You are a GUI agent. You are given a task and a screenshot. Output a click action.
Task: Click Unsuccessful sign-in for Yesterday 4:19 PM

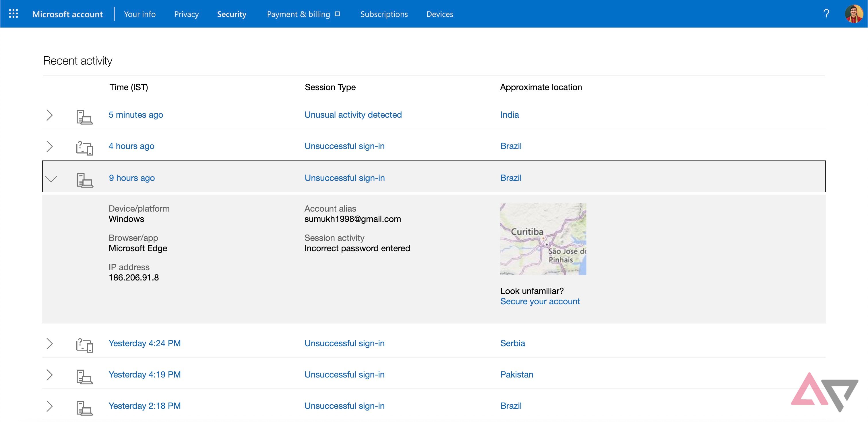pos(344,374)
